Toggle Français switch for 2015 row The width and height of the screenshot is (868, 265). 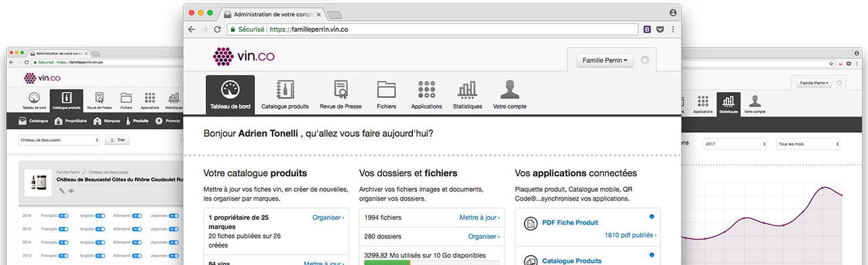[64, 229]
